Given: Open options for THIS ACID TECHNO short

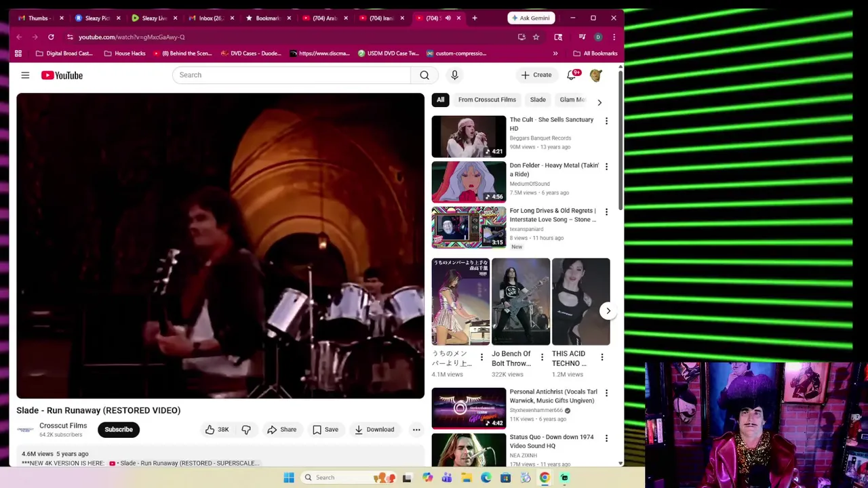Looking at the screenshot, I should point(602,357).
